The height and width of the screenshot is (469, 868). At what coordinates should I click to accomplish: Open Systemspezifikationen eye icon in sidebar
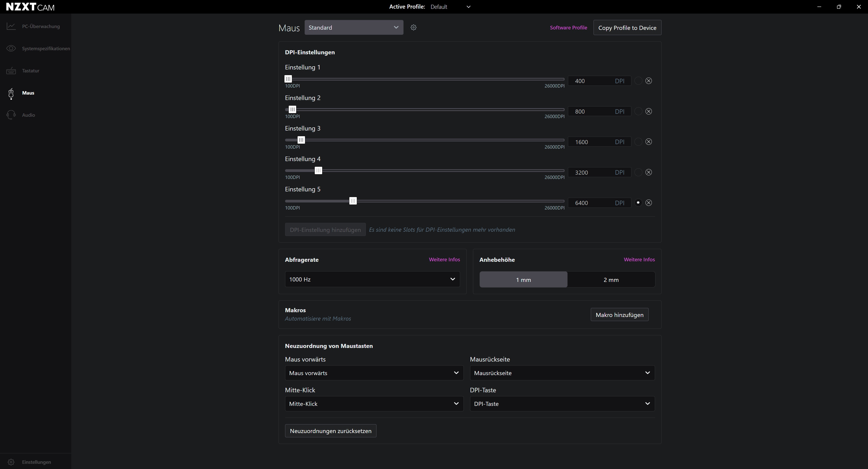click(11, 49)
